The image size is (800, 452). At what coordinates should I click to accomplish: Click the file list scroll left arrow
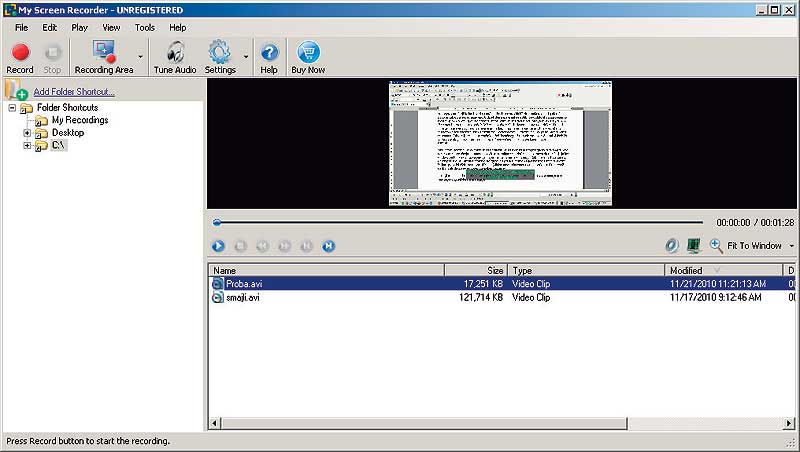coord(215,423)
